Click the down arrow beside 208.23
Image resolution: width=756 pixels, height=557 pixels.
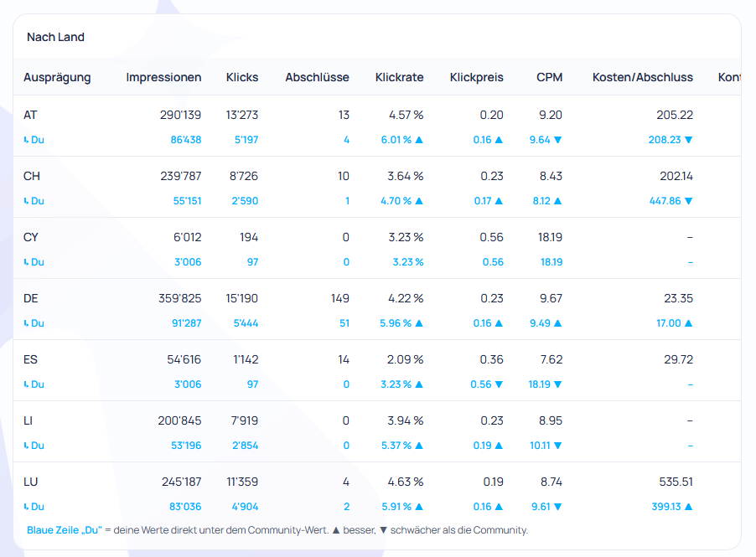[x=688, y=140]
